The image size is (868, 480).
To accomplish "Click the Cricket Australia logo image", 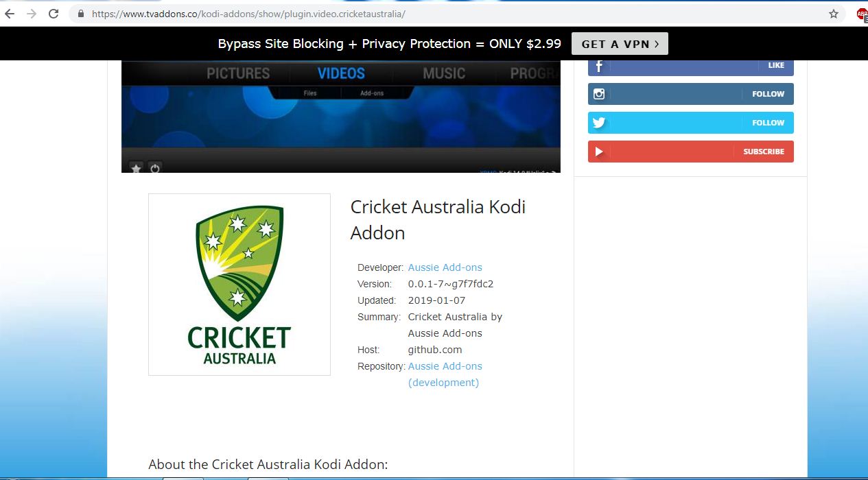I will [239, 285].
